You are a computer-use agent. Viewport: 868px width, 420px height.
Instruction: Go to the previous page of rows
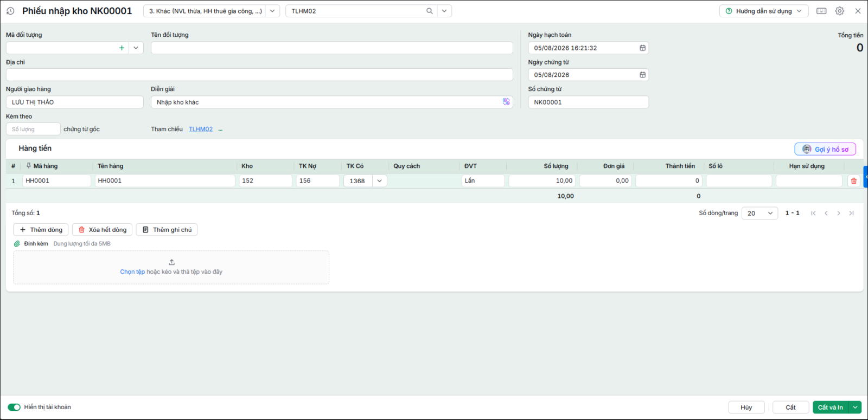tap(826, 213)
